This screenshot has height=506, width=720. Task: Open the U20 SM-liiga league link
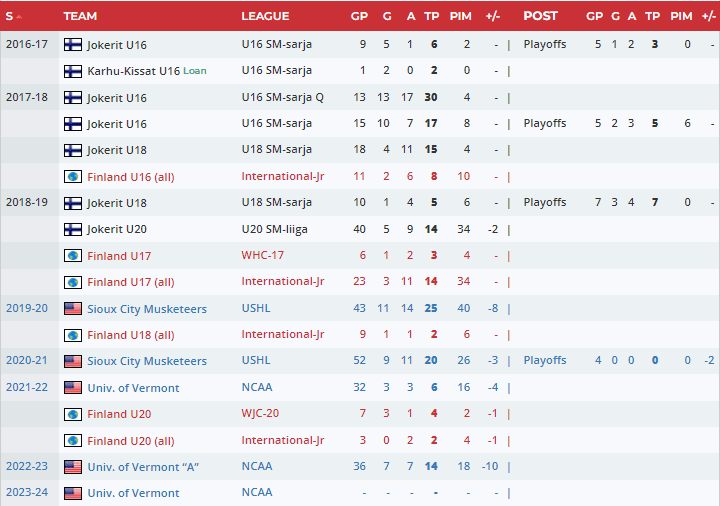tap(277, 229)
